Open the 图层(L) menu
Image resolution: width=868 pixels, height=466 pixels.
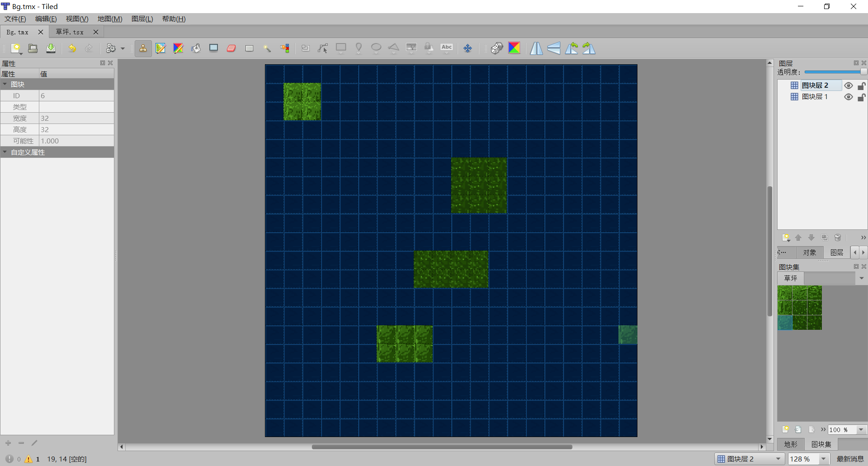[x=142, y=19]
